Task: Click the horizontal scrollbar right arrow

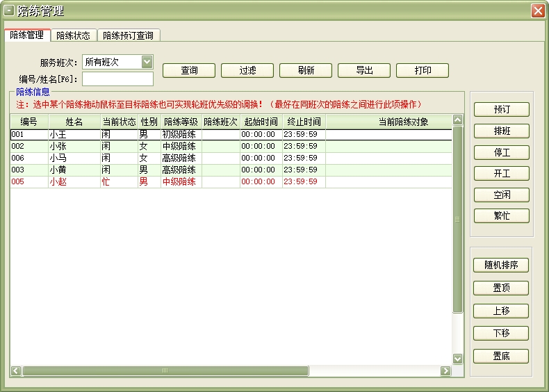Action: click(x=445, y=371)
